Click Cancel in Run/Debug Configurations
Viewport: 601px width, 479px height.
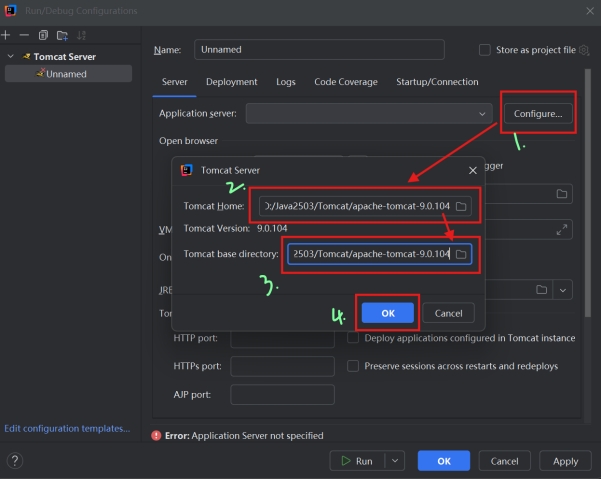(x=504, y=461)
